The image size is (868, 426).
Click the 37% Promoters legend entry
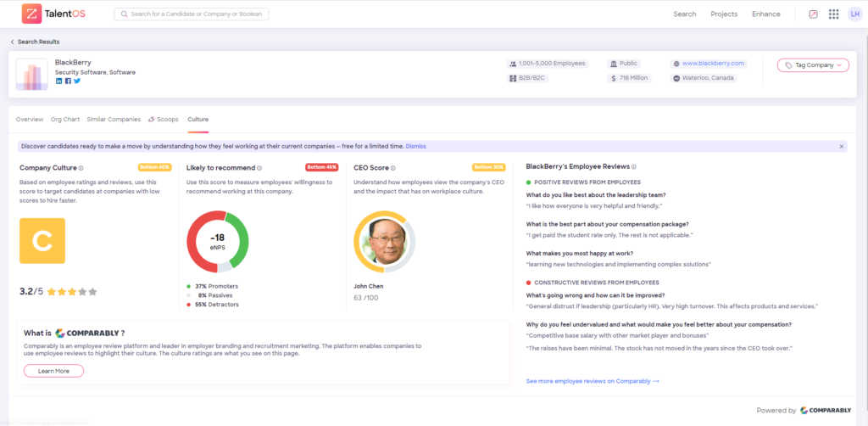coord(213,286)
